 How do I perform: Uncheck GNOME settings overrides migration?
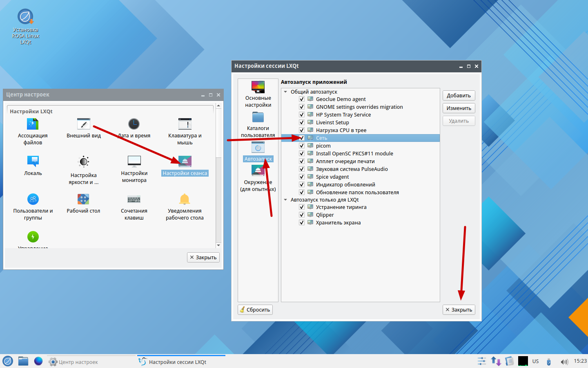[x=302, y=107]
